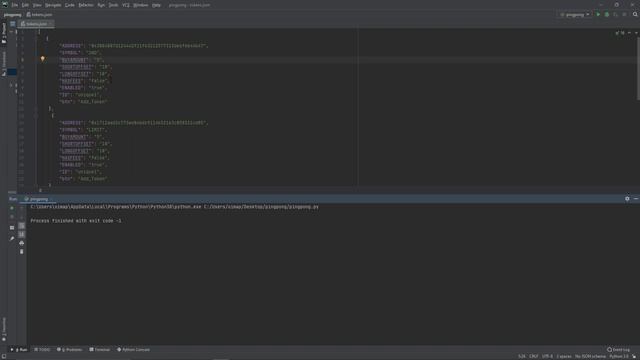640x360 pixels.
Task: Open the View menu
Action: coord(37,5)
